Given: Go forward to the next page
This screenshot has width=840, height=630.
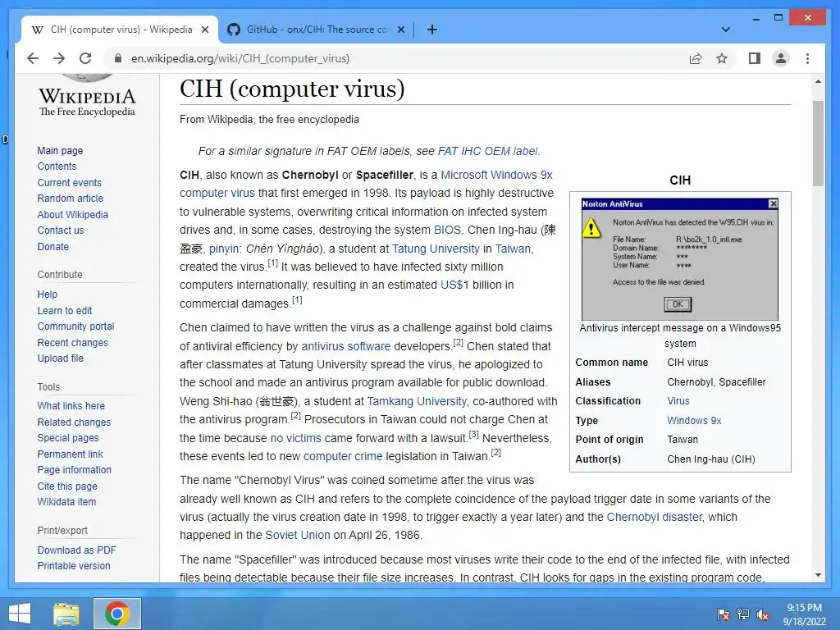Looking at the screenshot, I should pos(59,58).
